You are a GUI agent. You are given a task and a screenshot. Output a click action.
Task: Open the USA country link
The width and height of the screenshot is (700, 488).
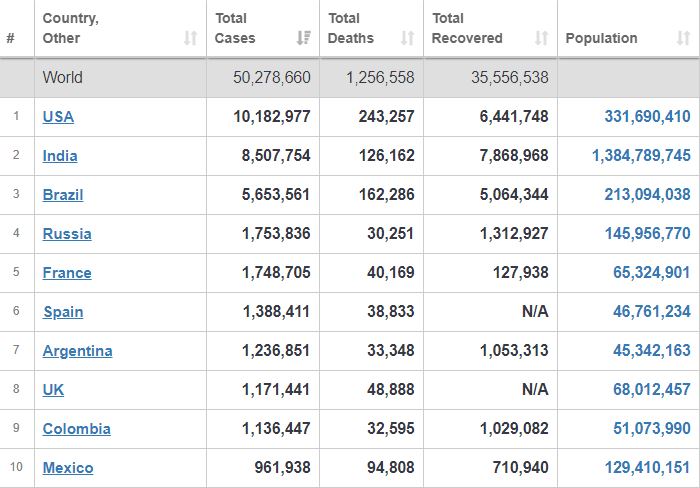tap(58, 117)
